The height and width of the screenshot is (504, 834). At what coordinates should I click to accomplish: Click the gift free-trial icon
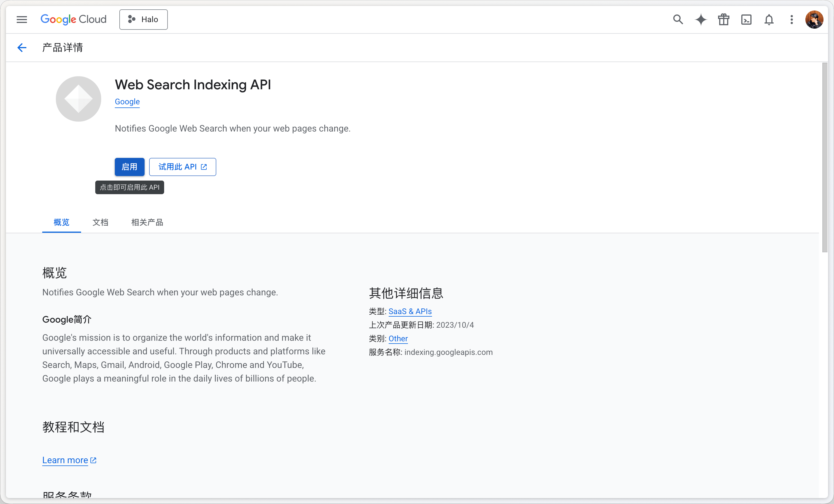pyautogui.click(x=723, y=20)
